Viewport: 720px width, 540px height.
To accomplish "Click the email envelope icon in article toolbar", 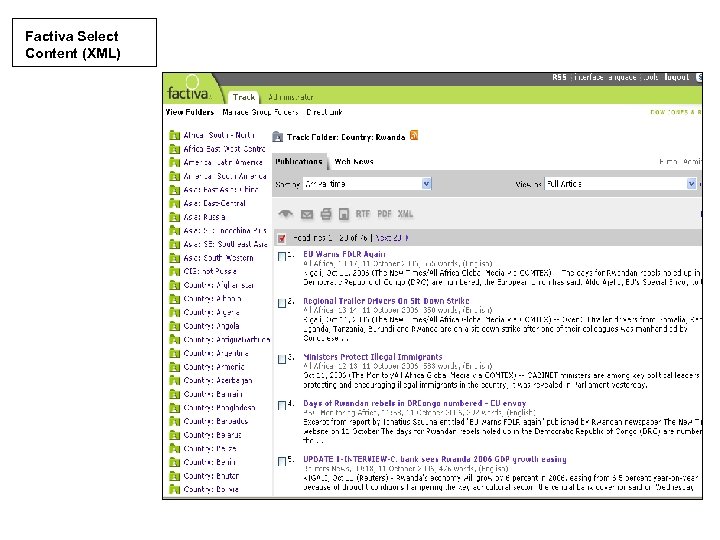I will [307, 214].
